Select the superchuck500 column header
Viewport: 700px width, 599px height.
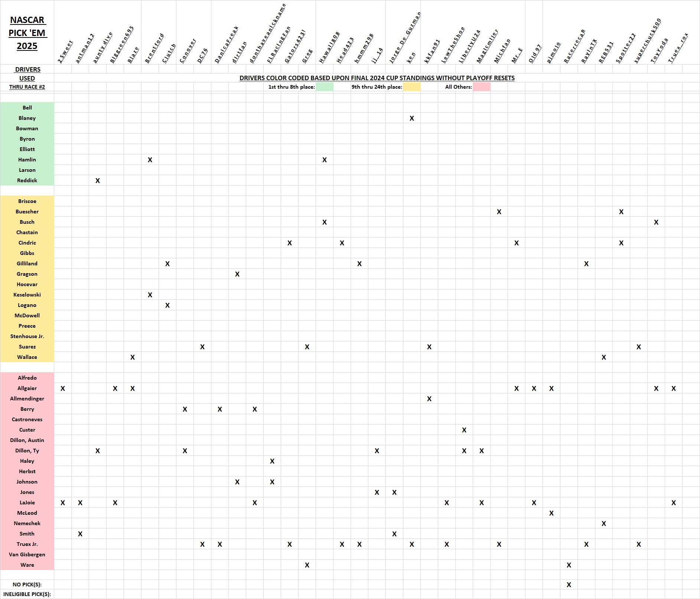(647, 41)
